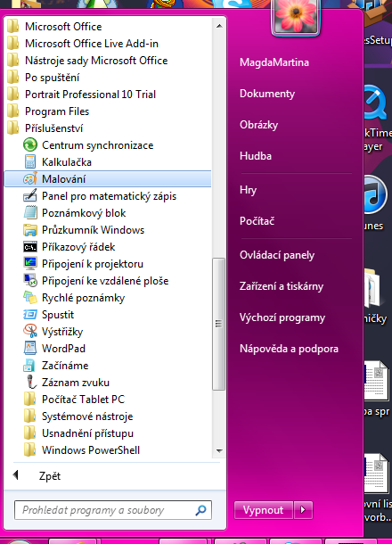Open Záznam zvuku microphone icon
Image resolution: width=392 pixels, height=544 pixels.
[x=30, y=383]
